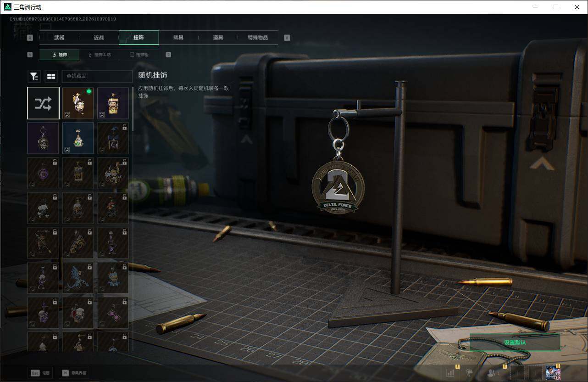The width and height of the screenshot is (588, 382).
Task: Open the filter icon above collection
Action: (34, 76)
